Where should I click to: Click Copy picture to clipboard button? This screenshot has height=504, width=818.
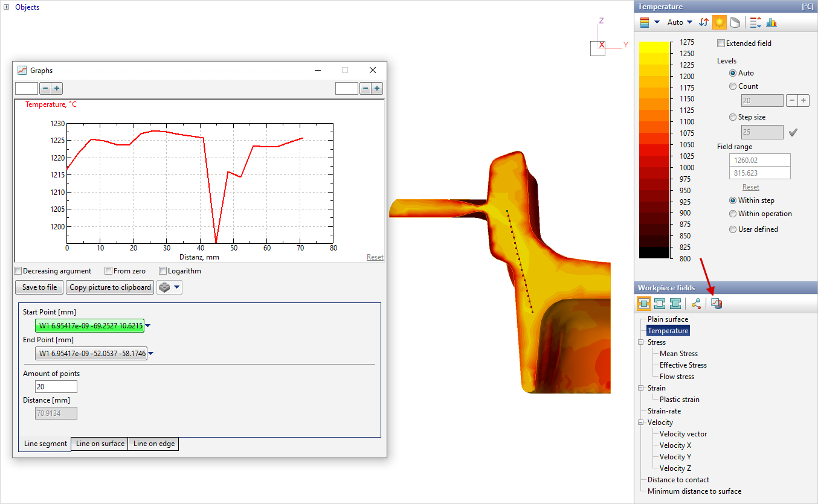click(x=110, y=287)
